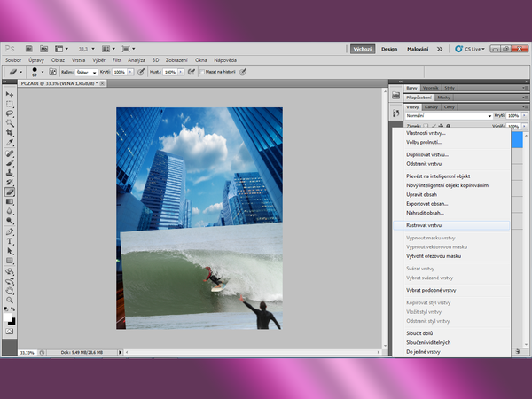Switch to the Malování workspace
532x399 pixels.
pyautogui.click(x=418, y=49)
